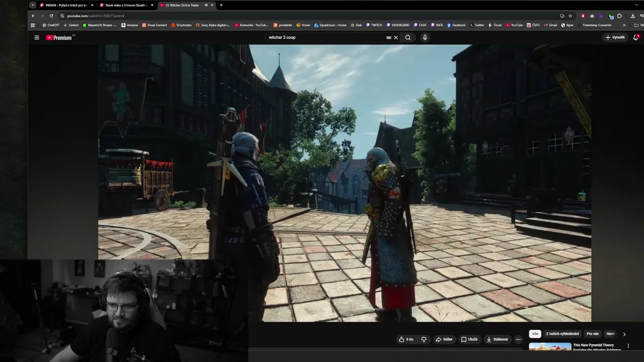Switch to 'Nové video z Crimson Desert' tab
644x362 pixels.
[x=126, y=5]
